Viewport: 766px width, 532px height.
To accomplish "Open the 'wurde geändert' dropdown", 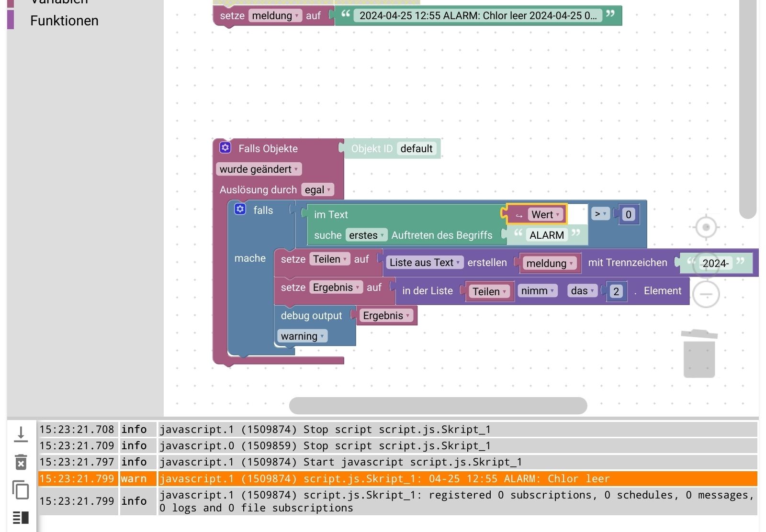I will [x=259, y=169].
